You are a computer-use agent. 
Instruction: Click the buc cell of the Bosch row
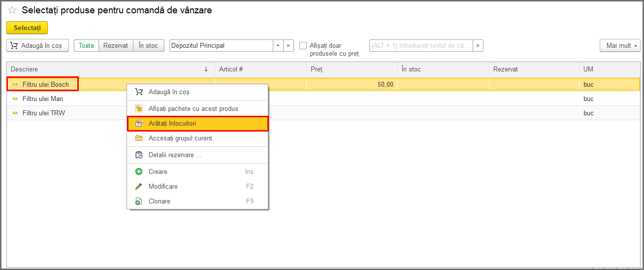(610, 84)
